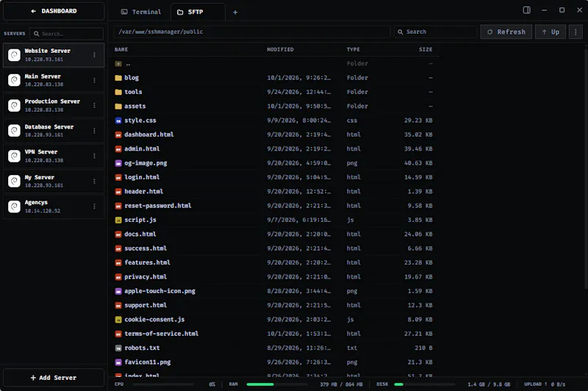Open the Production Server options menu

(94, 105)
